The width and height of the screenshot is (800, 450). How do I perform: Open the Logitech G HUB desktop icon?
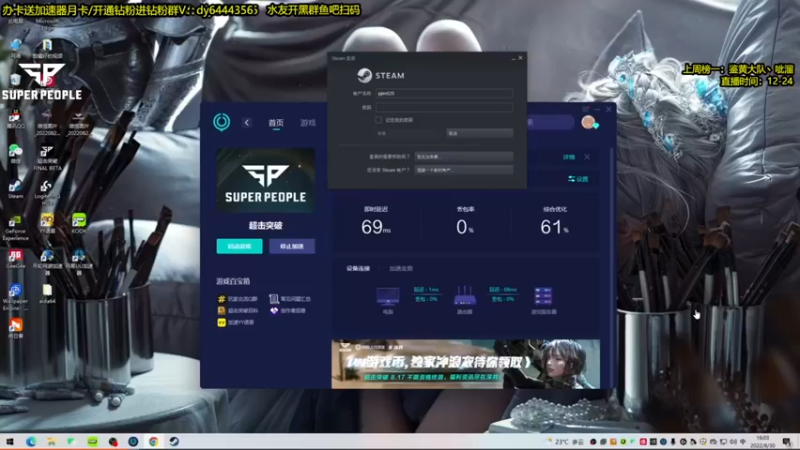click(x=47, y=193)
